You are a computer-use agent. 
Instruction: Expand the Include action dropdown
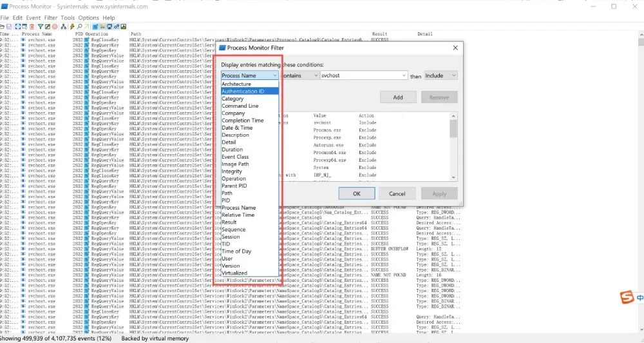coord(440,75)
